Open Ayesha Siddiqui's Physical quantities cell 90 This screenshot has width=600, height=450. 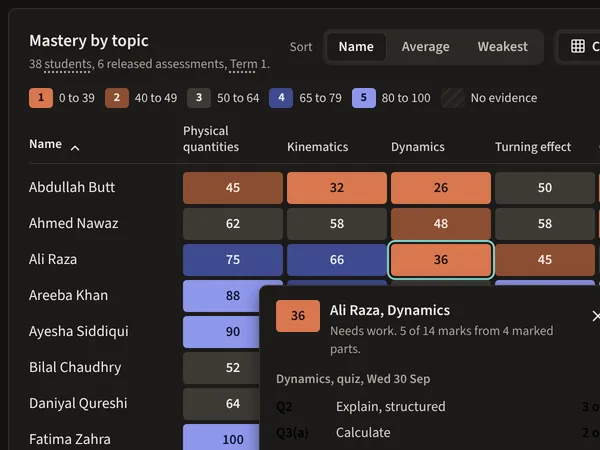pyautogui.click(x=221, y=332)
